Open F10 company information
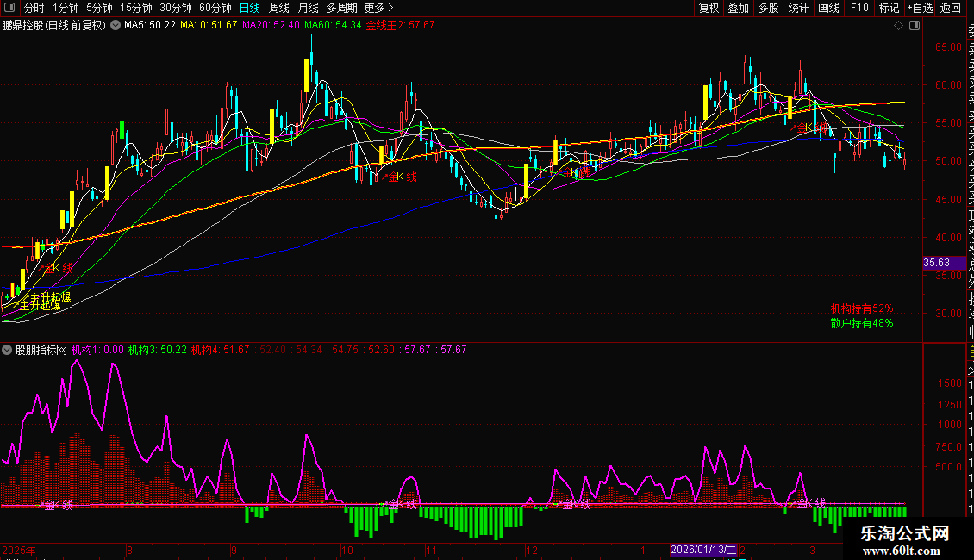The height and width of the screenshot is (560, 974). [859, 8]
